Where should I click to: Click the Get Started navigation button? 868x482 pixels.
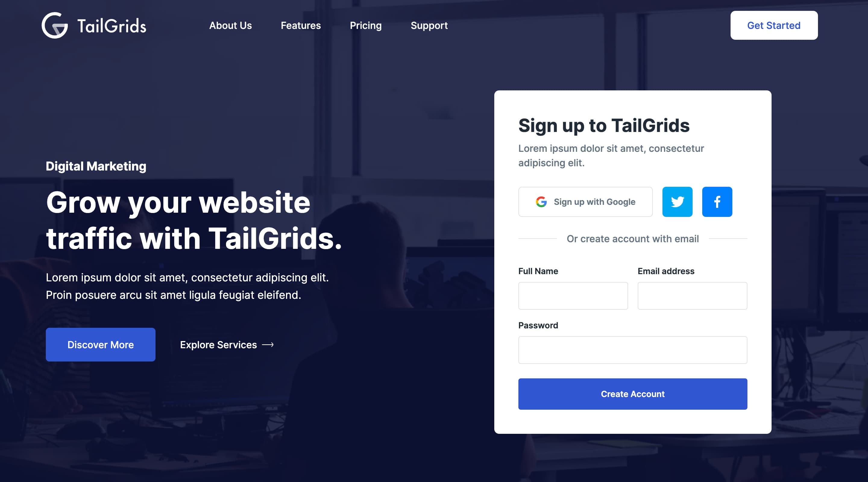pyautogui.click(x=774, y=25)
